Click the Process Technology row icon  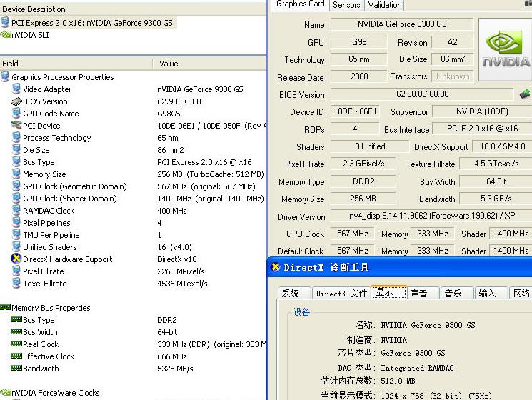(16, 137)
